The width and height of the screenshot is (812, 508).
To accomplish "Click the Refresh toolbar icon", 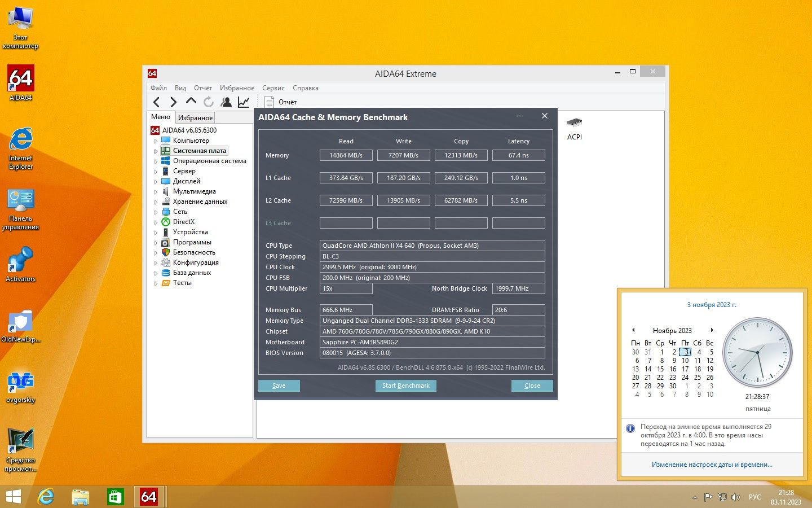I will [x=209, y=102].
